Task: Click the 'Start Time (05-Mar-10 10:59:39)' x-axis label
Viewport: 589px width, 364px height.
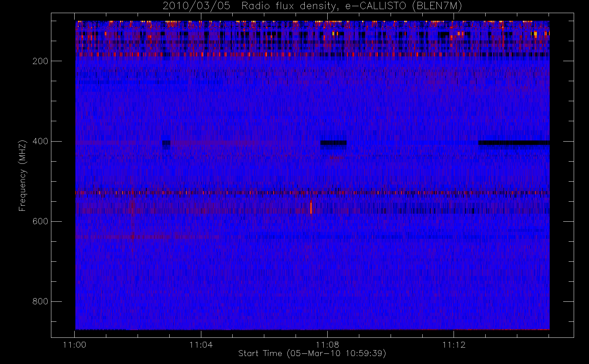Action: pos(312,353)
